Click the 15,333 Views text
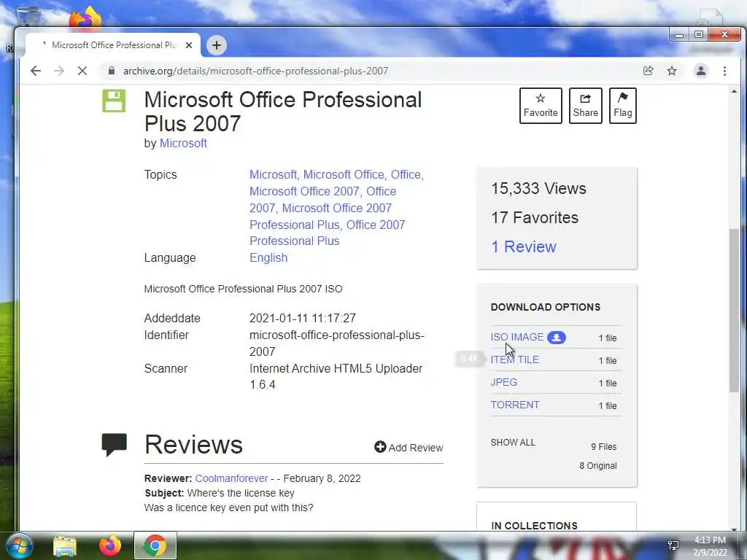The image size is (747, 560). click(538, 189)
